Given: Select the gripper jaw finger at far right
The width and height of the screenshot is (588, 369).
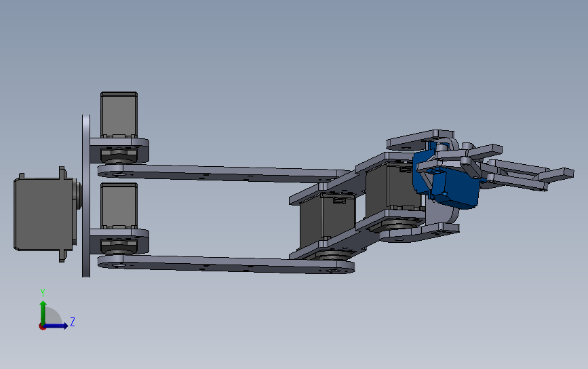Looking at the screenshot, I should [555, 175].
